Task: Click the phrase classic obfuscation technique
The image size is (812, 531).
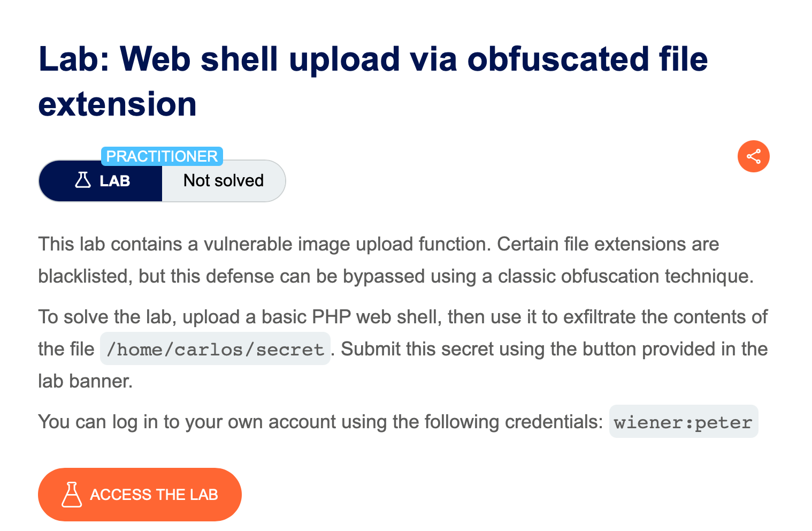Action: click(x=625, y=276)
